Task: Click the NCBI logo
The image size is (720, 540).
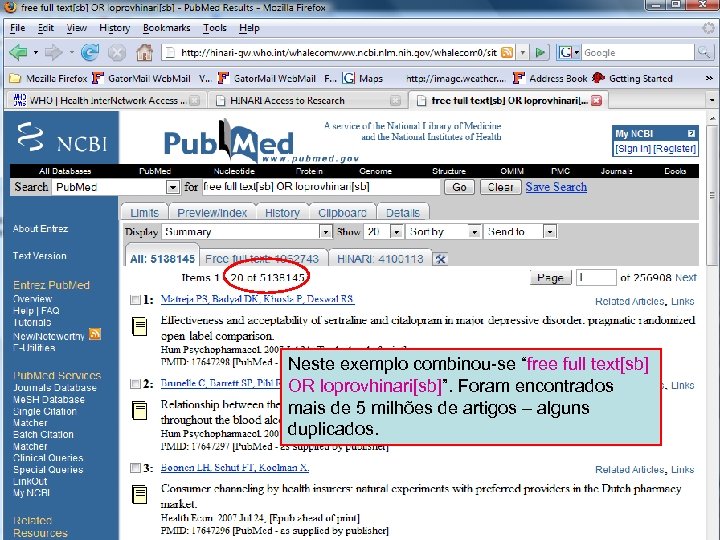Action: pos(62,137)
